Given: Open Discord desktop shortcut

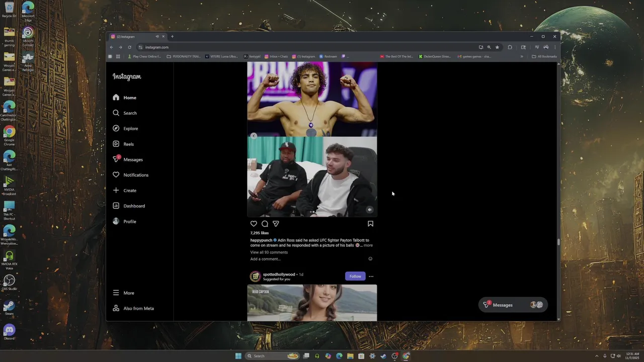Looking at the screenshot, I should pos(9,332).
